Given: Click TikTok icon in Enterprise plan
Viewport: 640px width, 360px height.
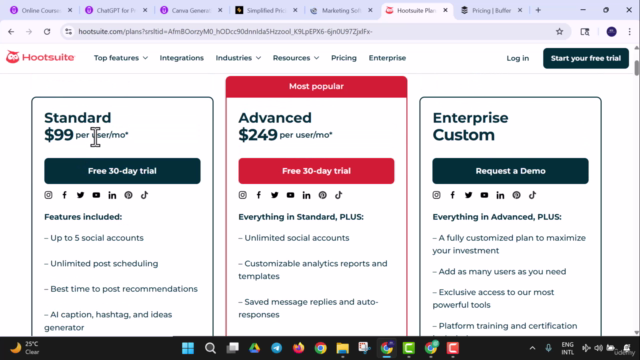Looking at the screenshot, I should (533, 195).
